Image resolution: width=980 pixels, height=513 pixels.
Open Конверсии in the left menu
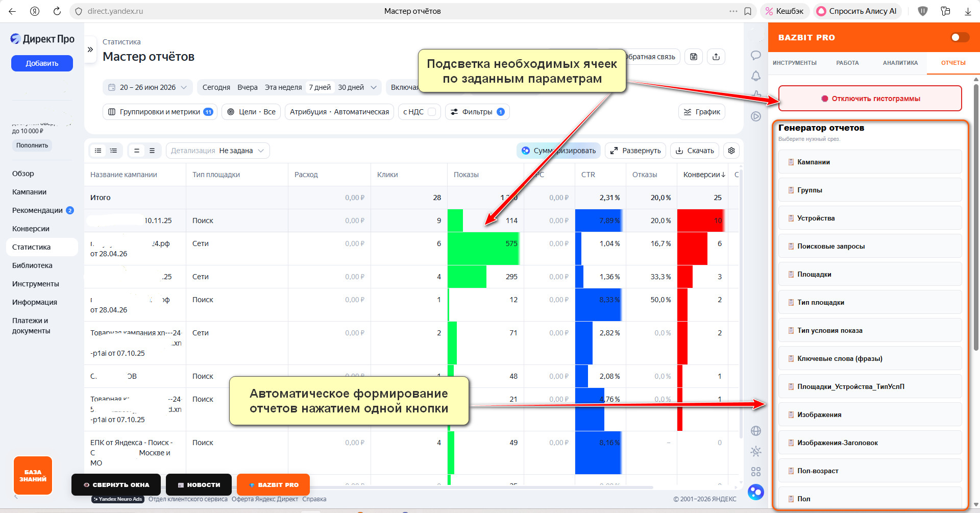pyautogui.click(x=31, y=229)
